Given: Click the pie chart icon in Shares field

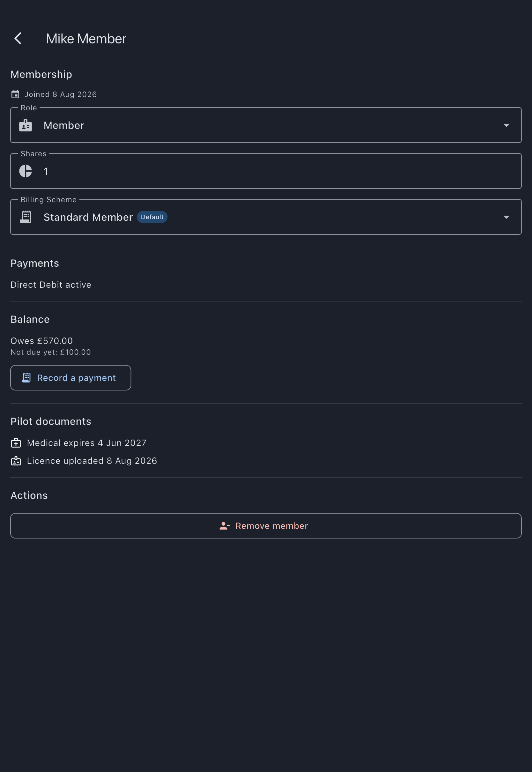Looking at the screenshot, I should [26, 171].
